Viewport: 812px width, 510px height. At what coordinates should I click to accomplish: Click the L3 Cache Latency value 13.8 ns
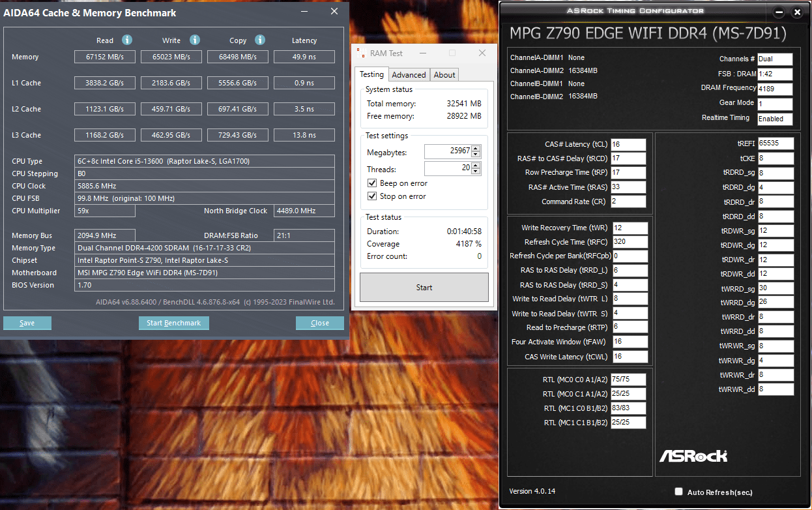tap(304, 135)
